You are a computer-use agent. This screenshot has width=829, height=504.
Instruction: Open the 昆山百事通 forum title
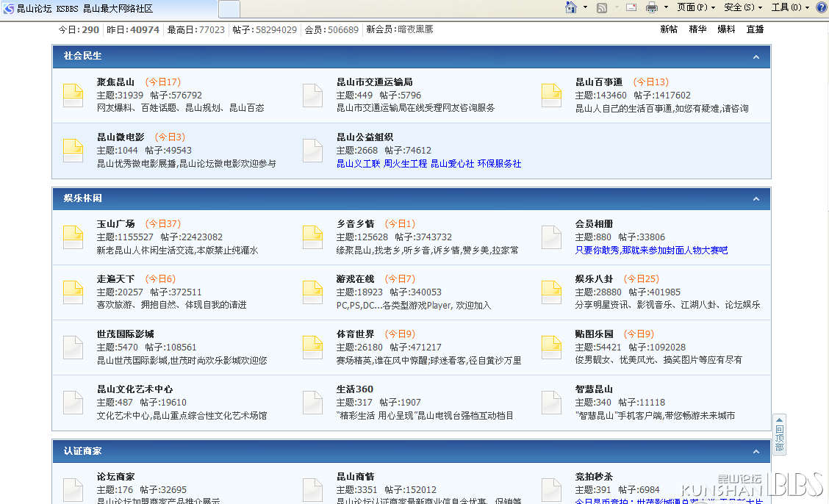pos(599,82)
